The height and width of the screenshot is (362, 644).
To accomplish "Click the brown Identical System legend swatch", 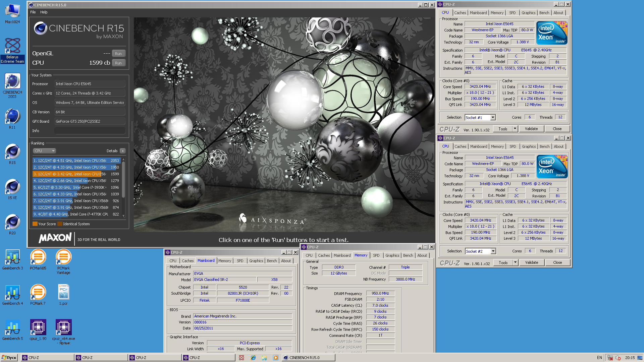I will pos(60,224).
